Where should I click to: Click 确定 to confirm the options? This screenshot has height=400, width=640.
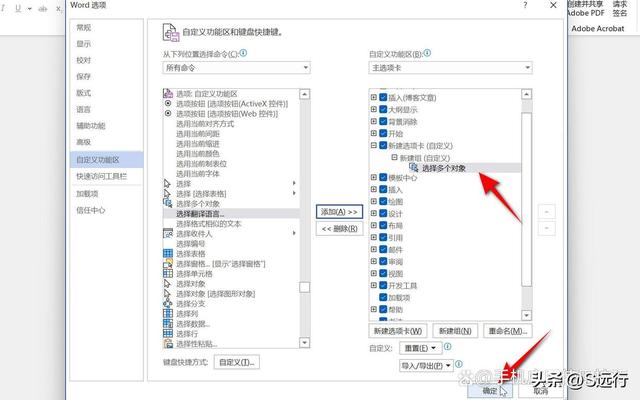coord(489,391)
